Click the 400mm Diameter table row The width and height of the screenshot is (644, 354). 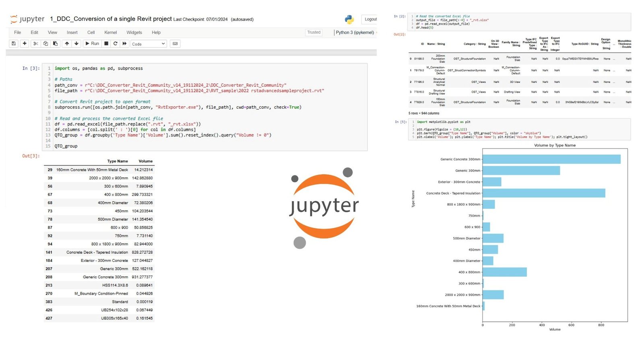[99, 203]
